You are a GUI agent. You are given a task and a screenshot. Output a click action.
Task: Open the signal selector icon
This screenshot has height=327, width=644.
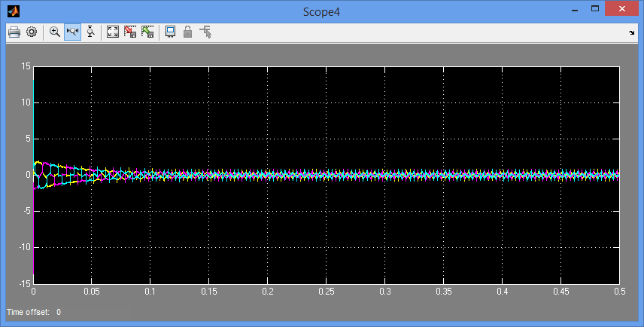(205, 32)
